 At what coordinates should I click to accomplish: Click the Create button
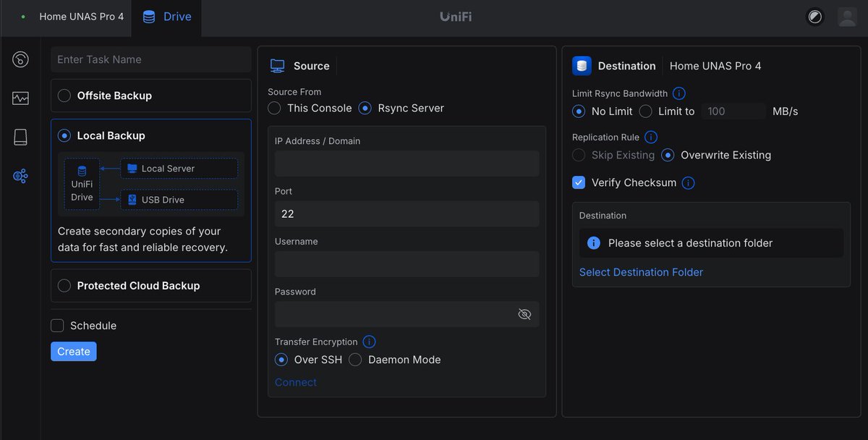(74, 351)
